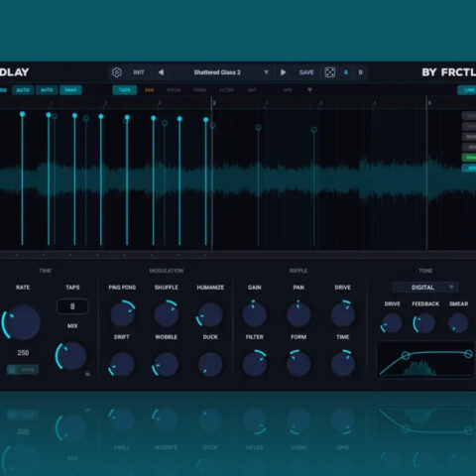Screen dimensions: 476x476
Task: Click the RATE knob
Action: tap(22, 322)
